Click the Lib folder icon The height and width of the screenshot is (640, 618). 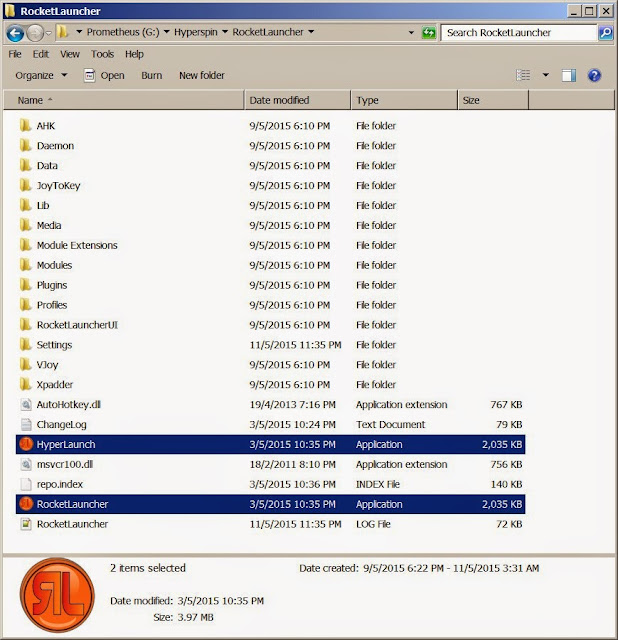point(26,205)
